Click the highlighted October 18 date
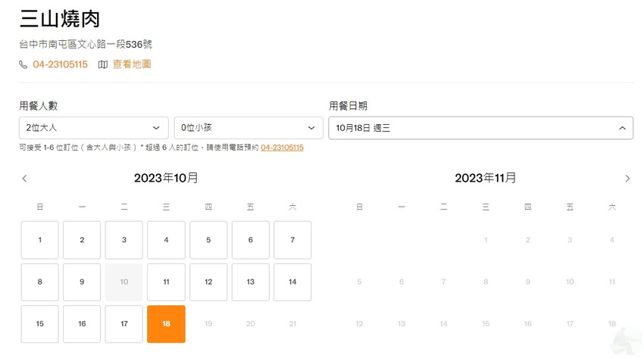The image size is (644, 358). pos(166,324)
